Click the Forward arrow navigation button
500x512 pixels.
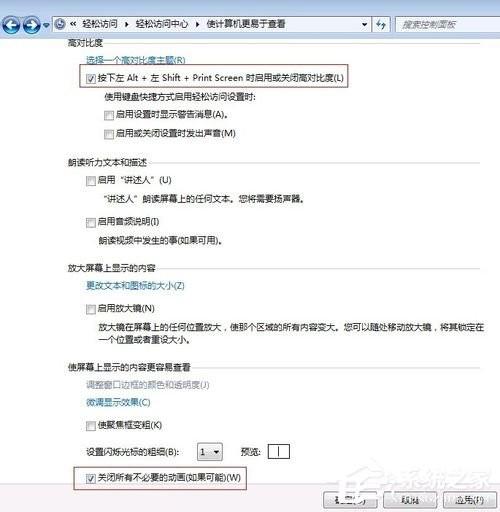coord(32,25)
